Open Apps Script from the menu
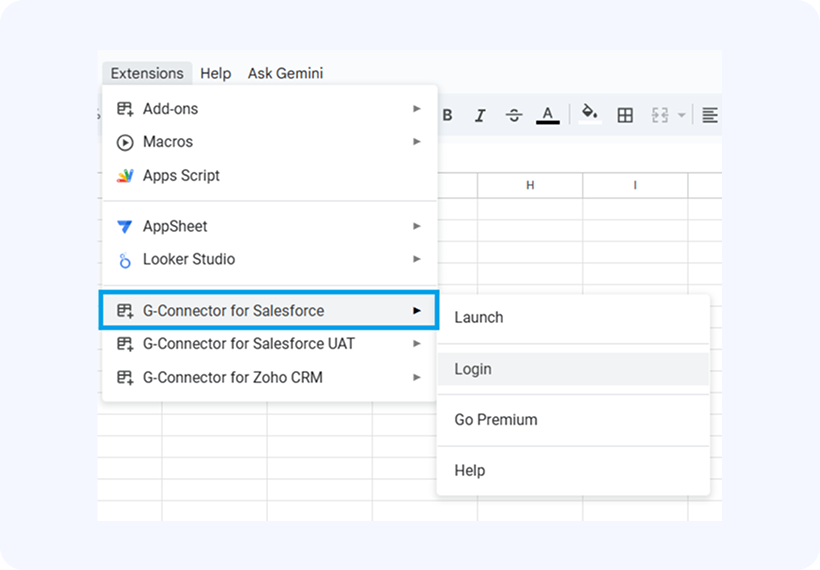 tap(181, 176)
